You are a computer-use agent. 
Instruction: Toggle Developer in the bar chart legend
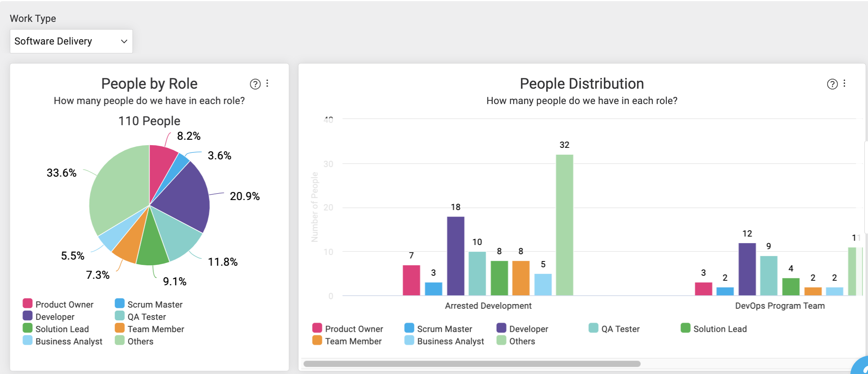[x=522, y=329]
